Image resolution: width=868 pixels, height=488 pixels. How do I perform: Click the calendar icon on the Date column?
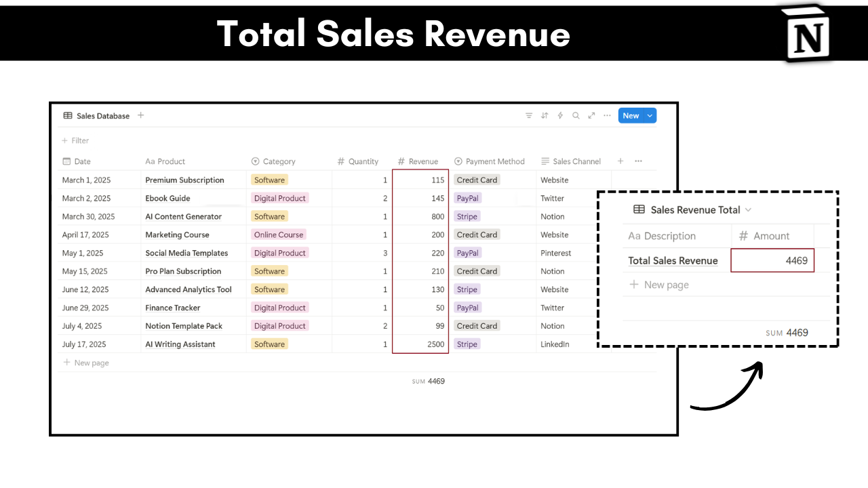coord(66,161)
